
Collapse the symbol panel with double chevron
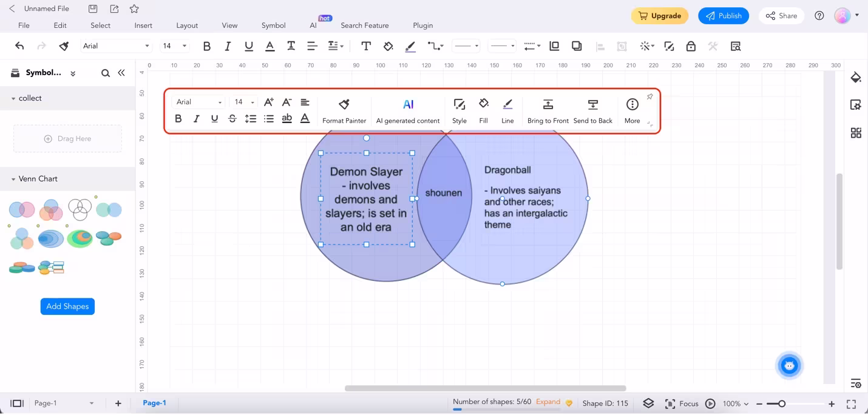(121, 73)
